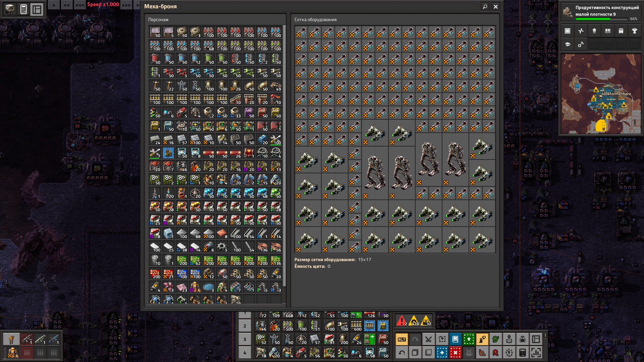Open the blueprint book shortcut

pos(455,339)
